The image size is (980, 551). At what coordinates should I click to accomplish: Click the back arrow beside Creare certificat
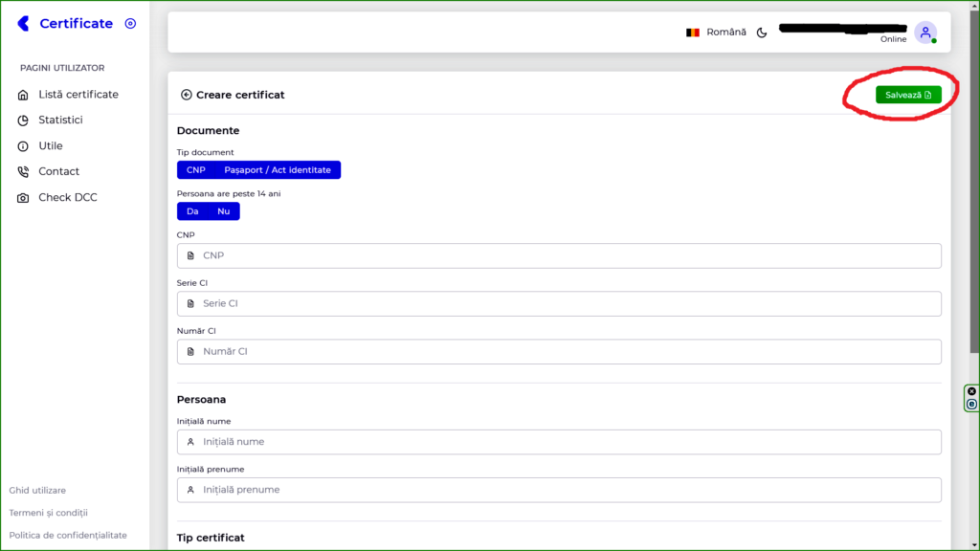point(186,95)
